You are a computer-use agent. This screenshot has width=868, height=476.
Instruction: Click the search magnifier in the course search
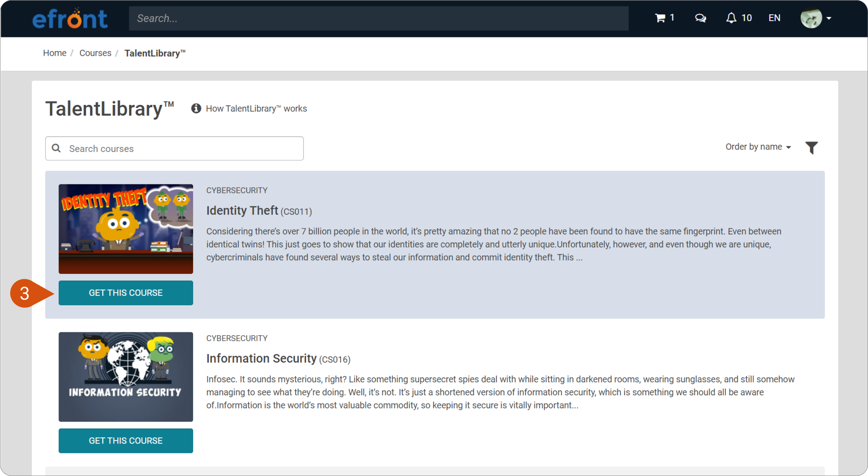tap(57, 148)
